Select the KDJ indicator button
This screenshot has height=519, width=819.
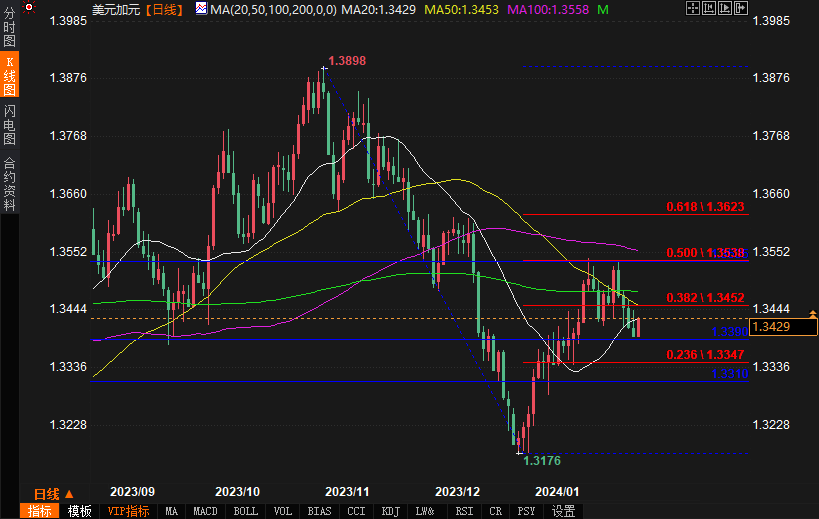tap(390, 511)
